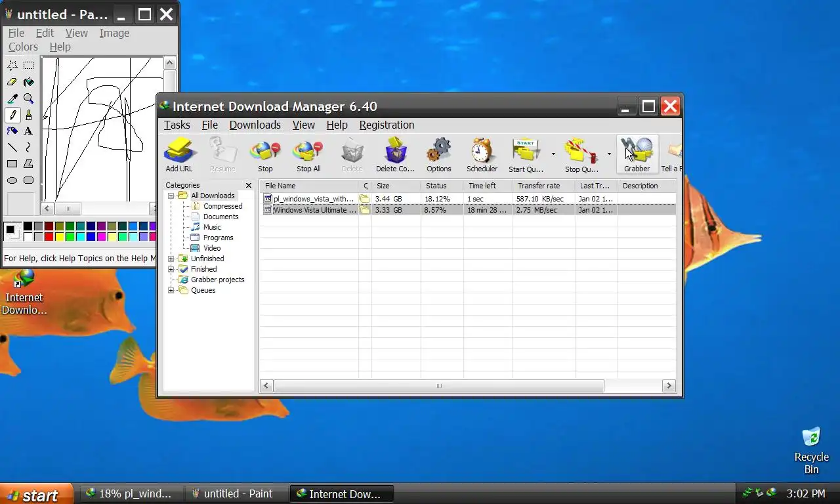Image resolution: width=840 pixels, height=504 pixels.
Task: Select the Fill With Color bucket
Action: tap(28, 82)
